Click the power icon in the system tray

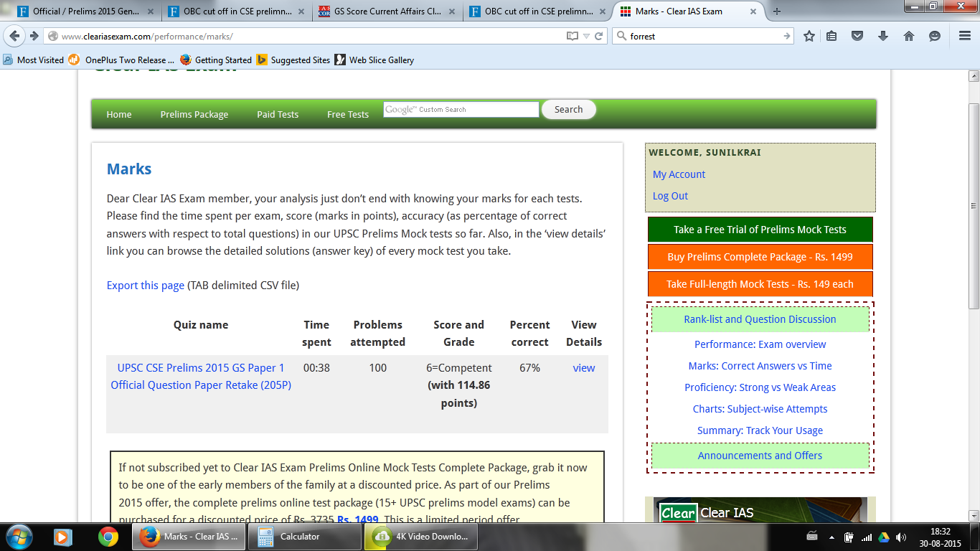849,537
